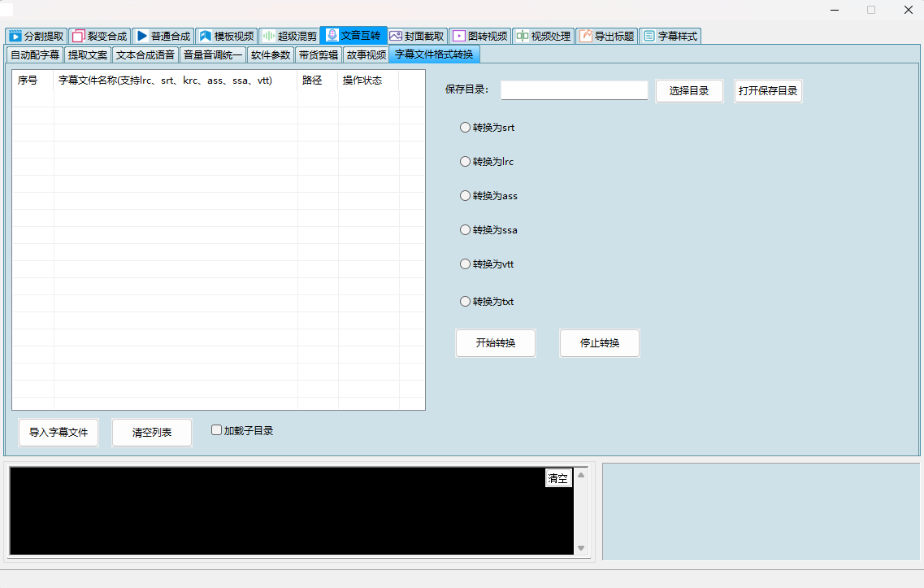Click the 模板视频 tab icon
924x588 pixels.
click(x=205, y=37)
